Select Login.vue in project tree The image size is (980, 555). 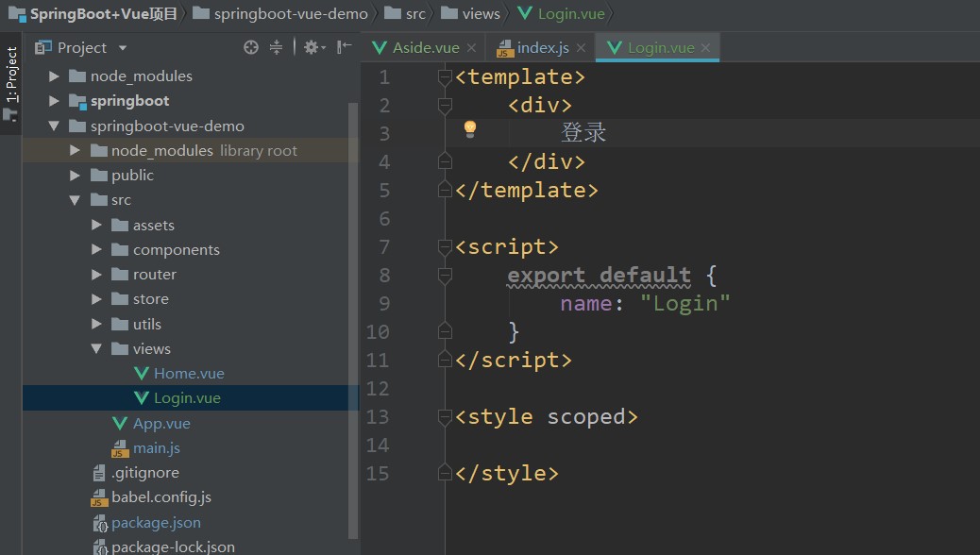[x=187, y=398]
